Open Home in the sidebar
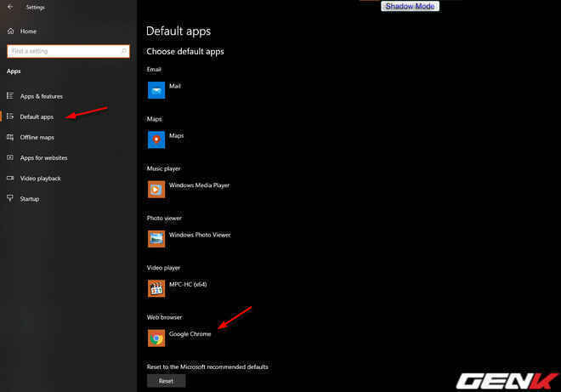The width and height of the screenshot is (561, 392). click(x=28, y=31)
